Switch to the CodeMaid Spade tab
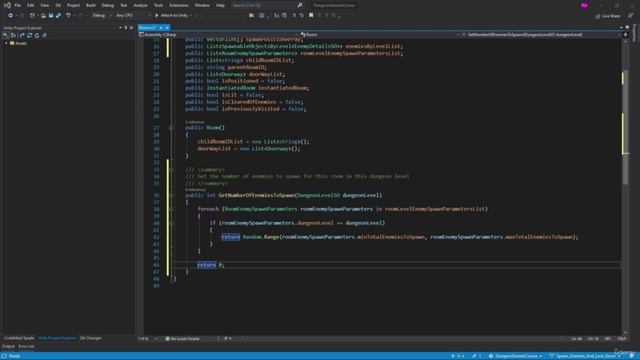 (19, 338)
